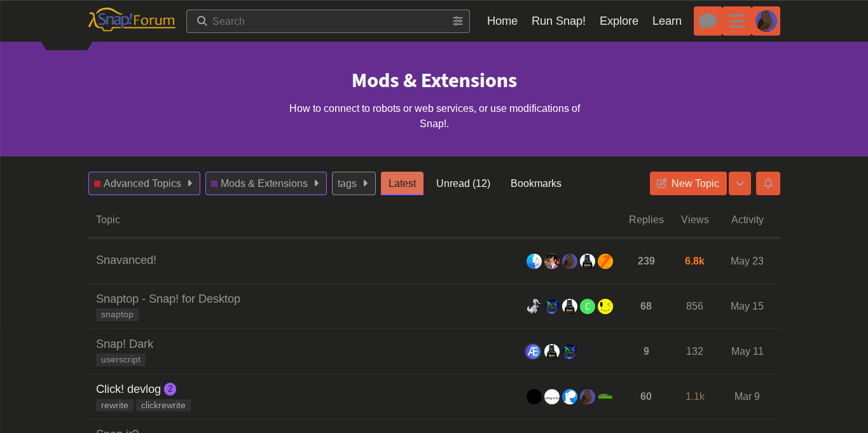Expand the arrow next to New Topic
The height and width of the screenshot is (433, 868).
click(x=740, y=183)
